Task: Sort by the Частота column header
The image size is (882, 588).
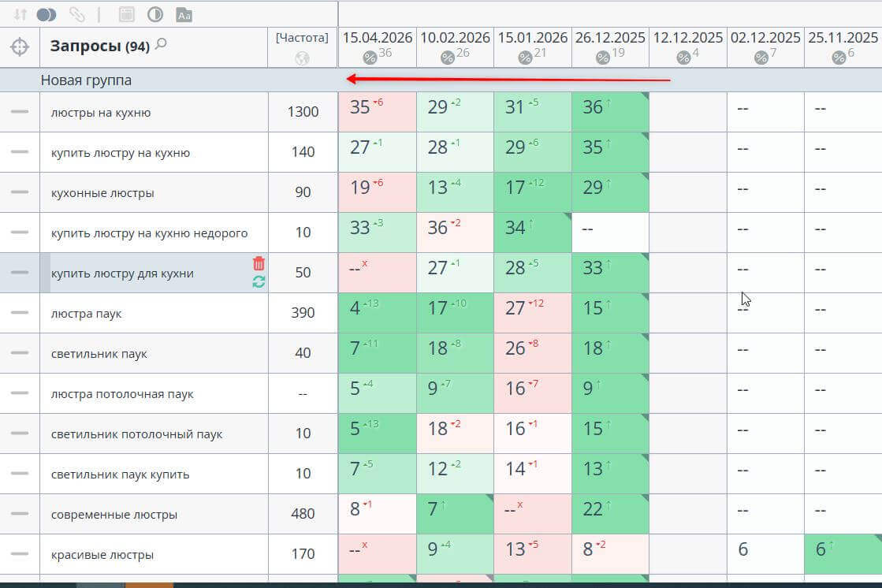Action: [302, 38]
